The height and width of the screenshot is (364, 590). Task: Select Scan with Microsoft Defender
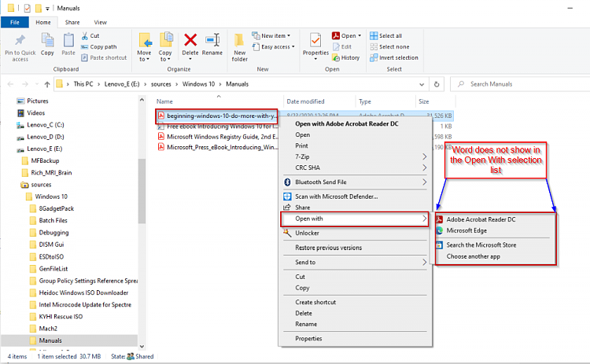336,197
